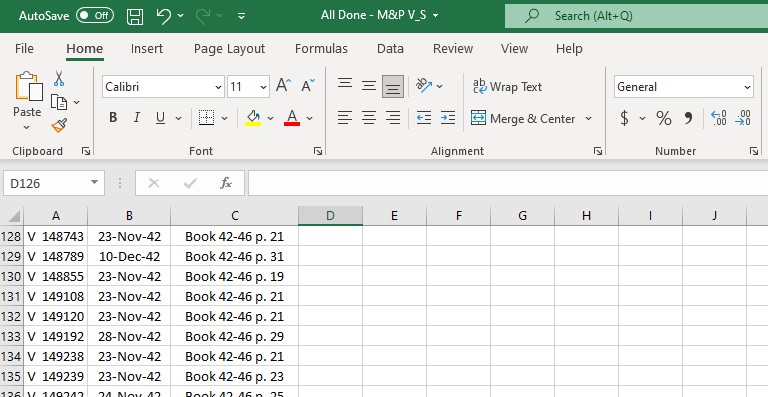Click the Orientation text angle icon
The height and width of the screenshot is (397, 768).
pyautogui.click(x=424, y=85)
